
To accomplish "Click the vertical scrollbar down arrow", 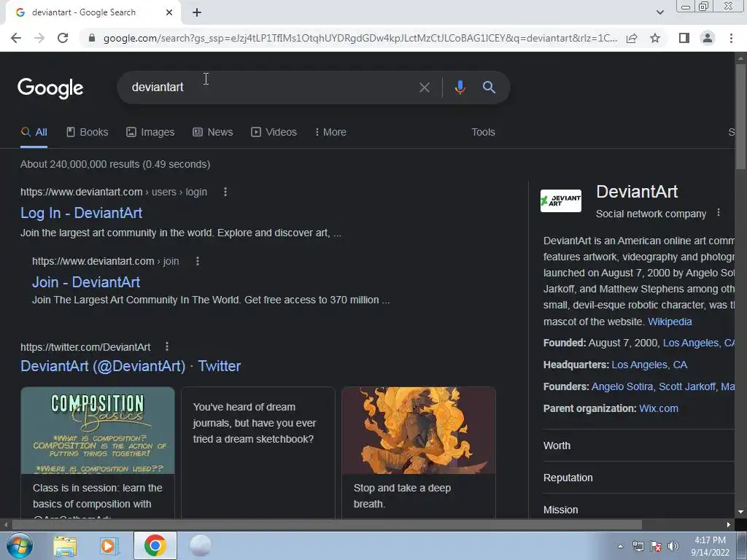I will (740, 512).
